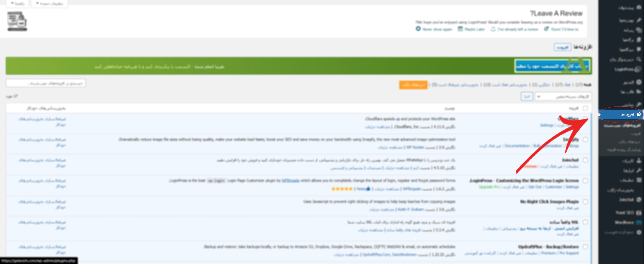Open the bulk actions dropdown

point(563,97)
